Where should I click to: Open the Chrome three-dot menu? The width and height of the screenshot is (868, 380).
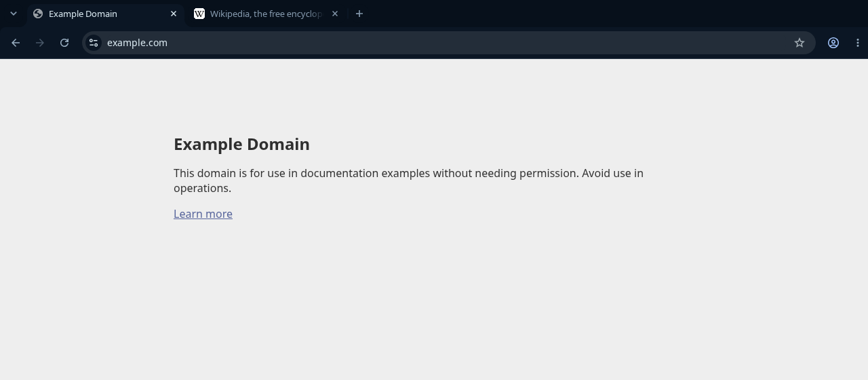[x=858, y=43]
